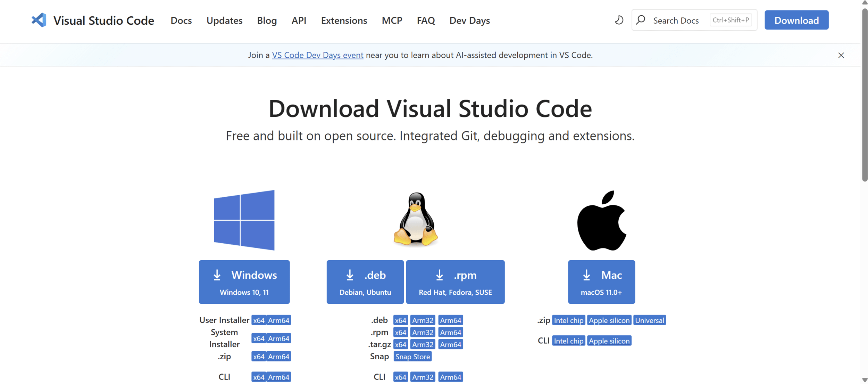Viewport: 868px width, 384px height.
Task: Download the Mac macOS 11.0+ build
Action: click(x=601, y=282)
